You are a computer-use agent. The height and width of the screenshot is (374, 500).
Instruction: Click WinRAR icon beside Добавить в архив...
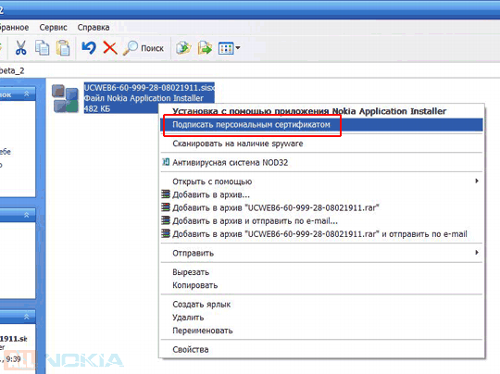[x=166, y=194]
